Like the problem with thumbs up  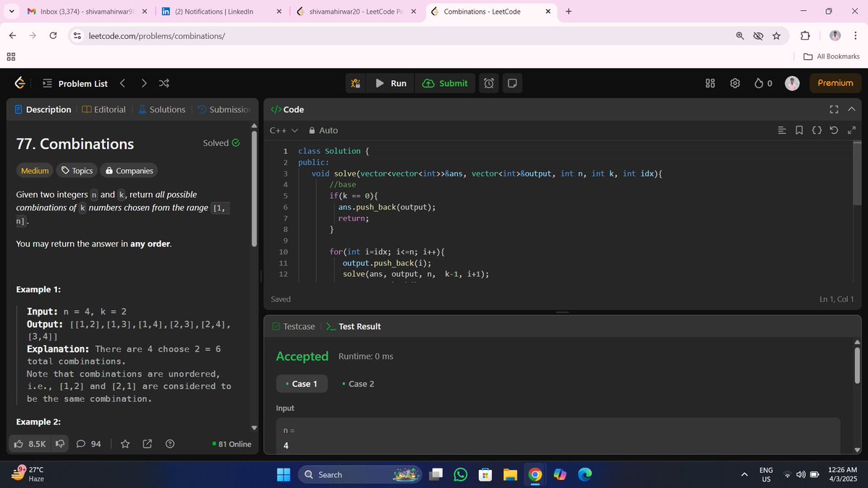click(x=29, y=444)
